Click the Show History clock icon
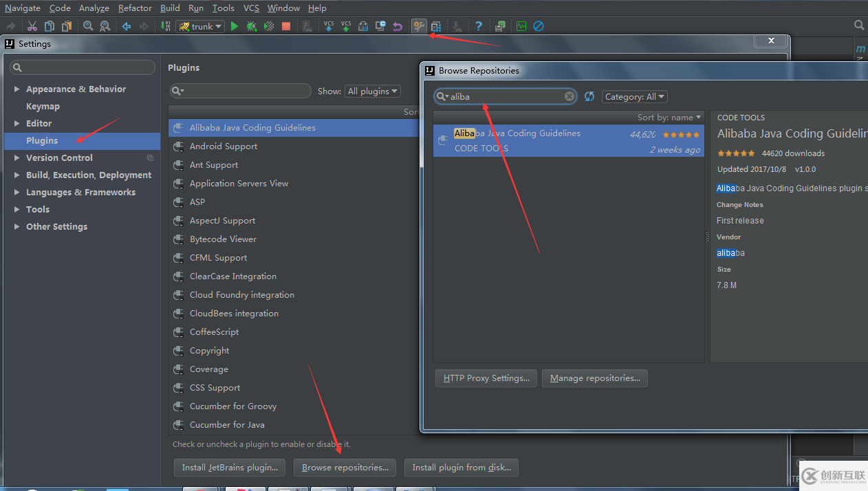Viewport: 868px width, 491px height. coord(380,26)
